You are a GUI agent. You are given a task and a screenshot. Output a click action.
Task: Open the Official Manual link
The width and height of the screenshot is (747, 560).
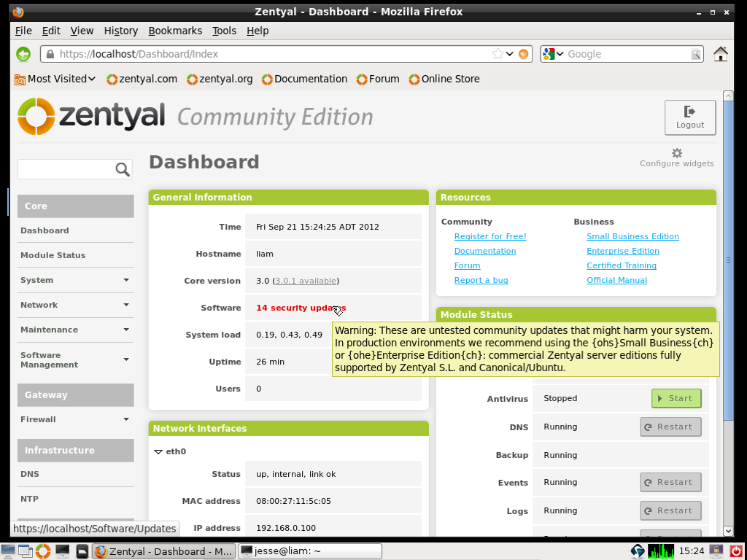click(x=616, y=280)
